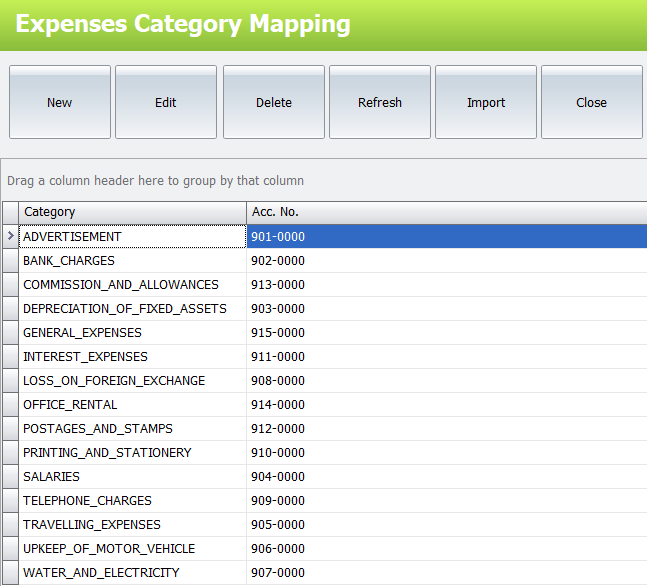
Task: Click the Import button
Action: click(486, 102)
